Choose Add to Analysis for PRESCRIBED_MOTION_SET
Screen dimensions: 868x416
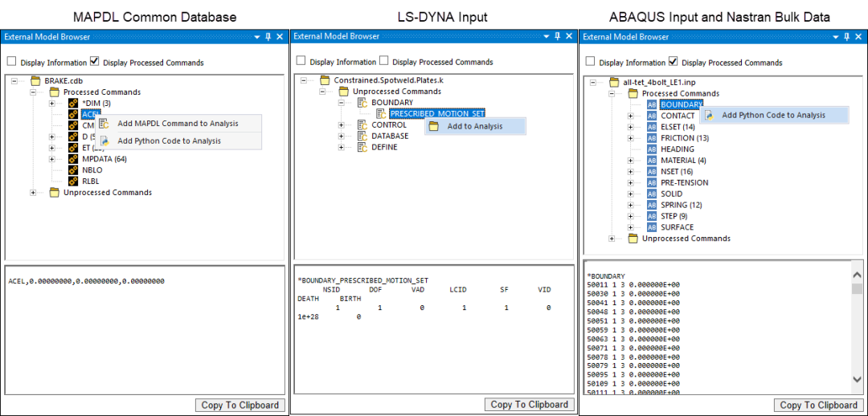pos(474,126)
